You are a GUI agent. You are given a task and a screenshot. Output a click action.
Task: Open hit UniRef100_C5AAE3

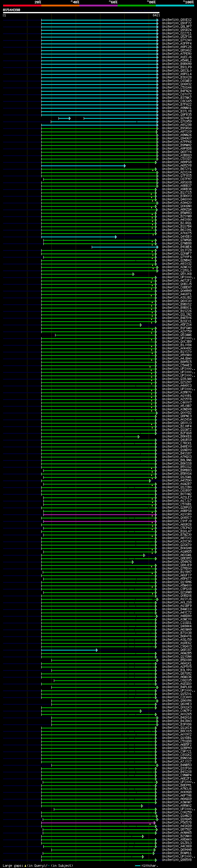pyautogui.click(x=177, y=365)
